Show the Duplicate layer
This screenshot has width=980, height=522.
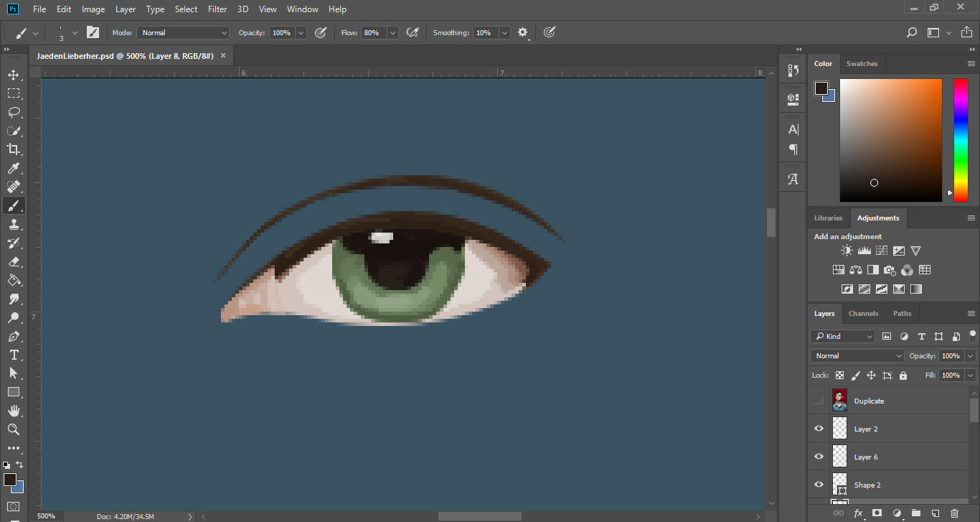tap(819, 401)
